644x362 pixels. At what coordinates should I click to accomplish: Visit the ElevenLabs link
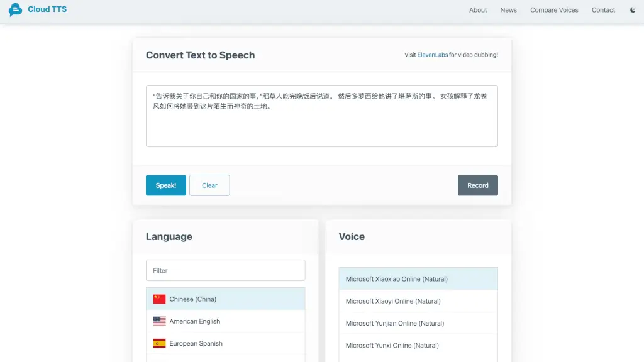[x=433, y=55]
